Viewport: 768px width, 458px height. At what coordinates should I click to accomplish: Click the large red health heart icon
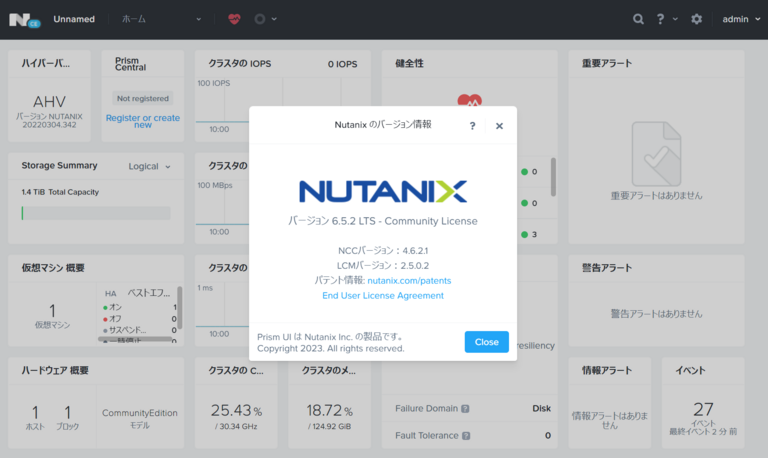coord(470,100)
